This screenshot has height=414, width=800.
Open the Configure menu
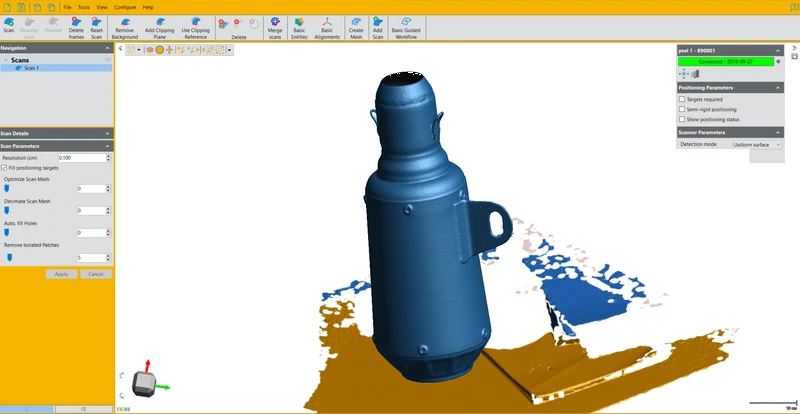125,7
